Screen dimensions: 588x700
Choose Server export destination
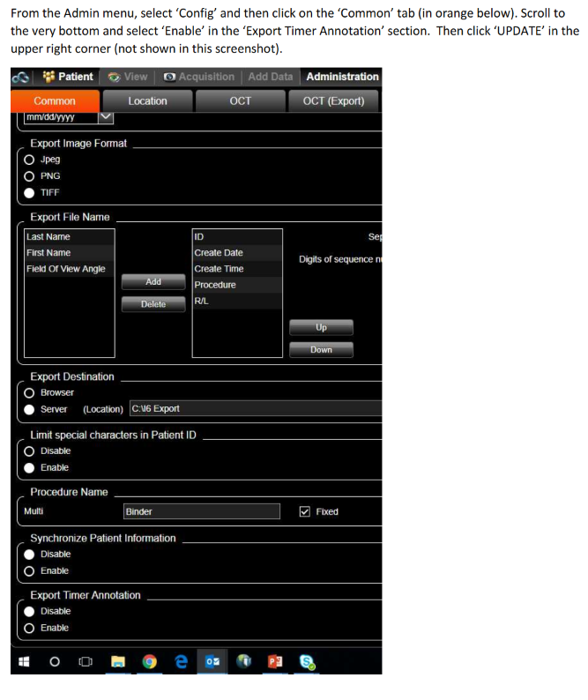[29, 410]
